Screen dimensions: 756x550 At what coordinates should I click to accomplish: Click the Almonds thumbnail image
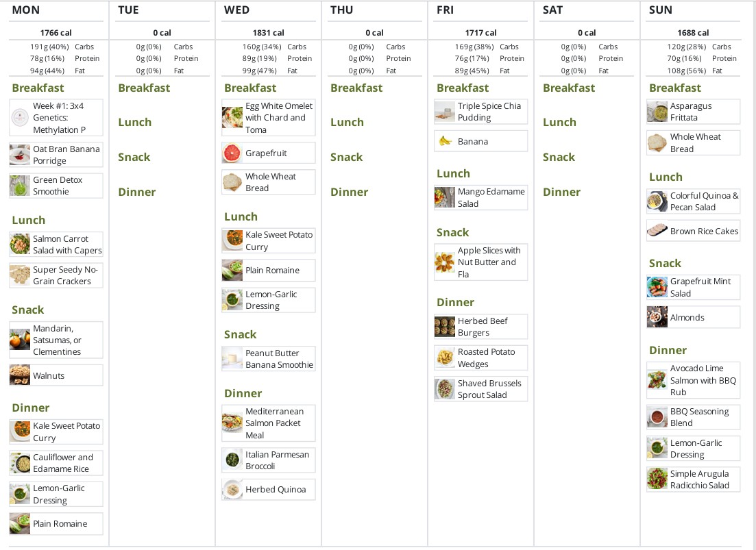[x=657, y=317]
